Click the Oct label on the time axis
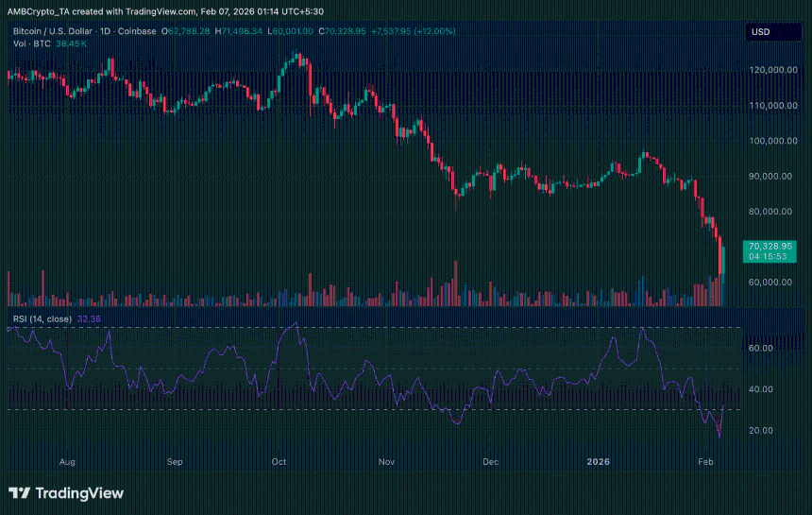Viewport: 812px width, 515px height. (279, 462)
